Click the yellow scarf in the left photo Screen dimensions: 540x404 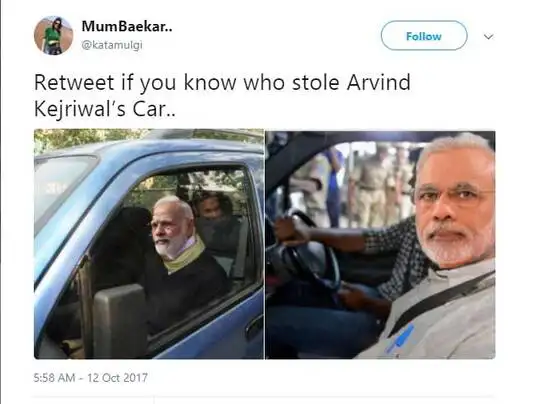point(183,256)
